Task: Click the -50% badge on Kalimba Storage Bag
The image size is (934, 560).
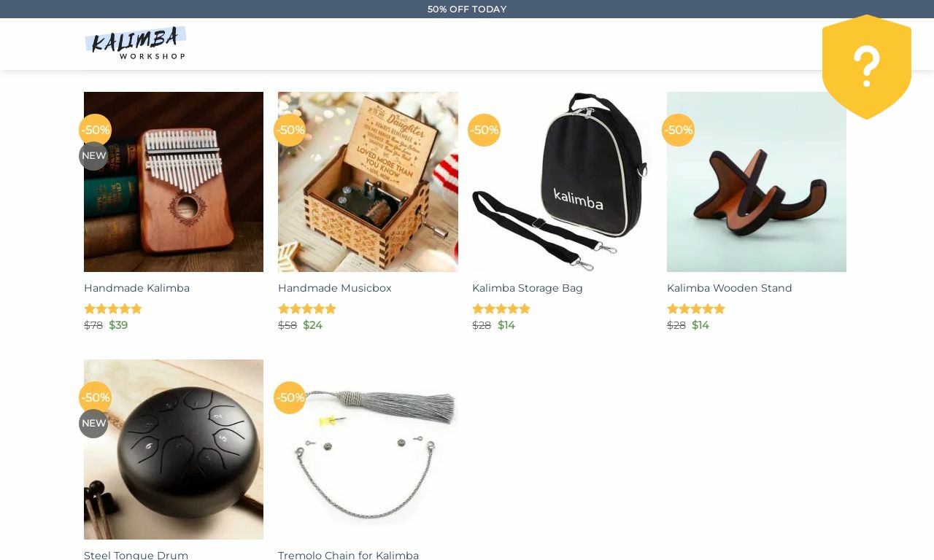Action: (x=484, y=130)
